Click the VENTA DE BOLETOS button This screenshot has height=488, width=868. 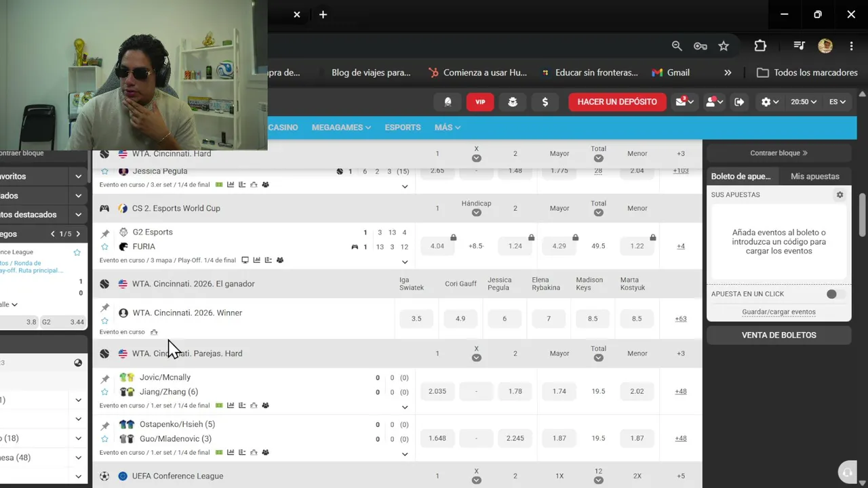click(x=779, y=335)
